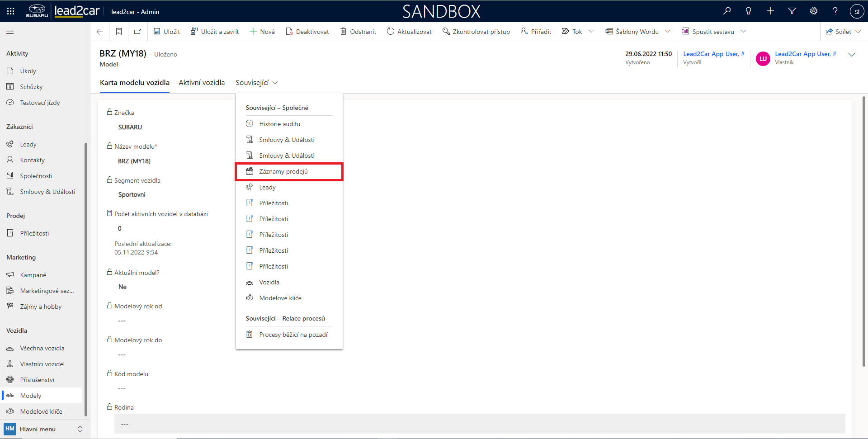Select Záznamy prodejů from related menu
Image resolution: width=868 pixels, height=439 pixels.
283,172
